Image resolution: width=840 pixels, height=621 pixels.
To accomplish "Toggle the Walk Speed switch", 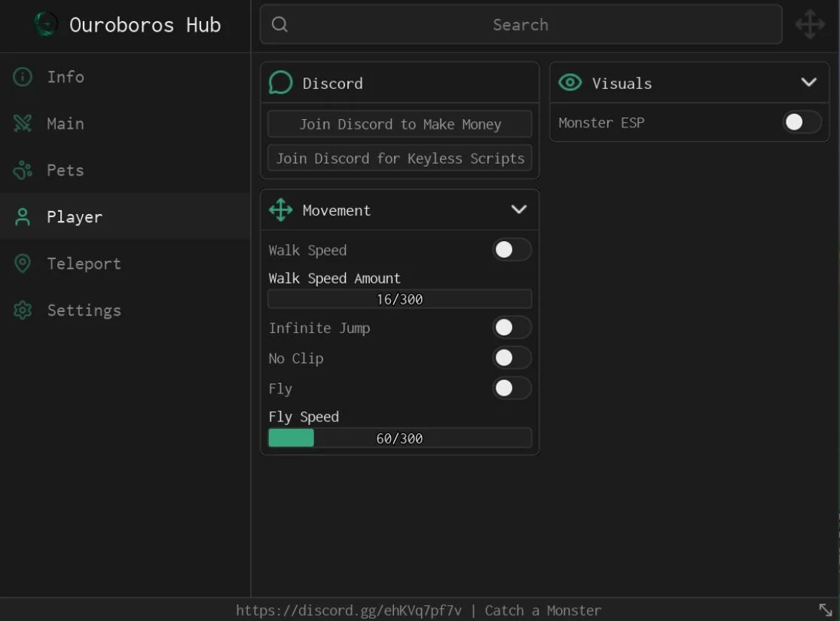I will [512, 249].
